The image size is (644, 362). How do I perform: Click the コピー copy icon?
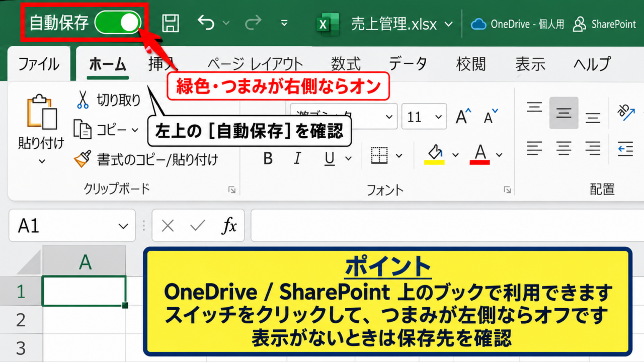click(82, 130)
